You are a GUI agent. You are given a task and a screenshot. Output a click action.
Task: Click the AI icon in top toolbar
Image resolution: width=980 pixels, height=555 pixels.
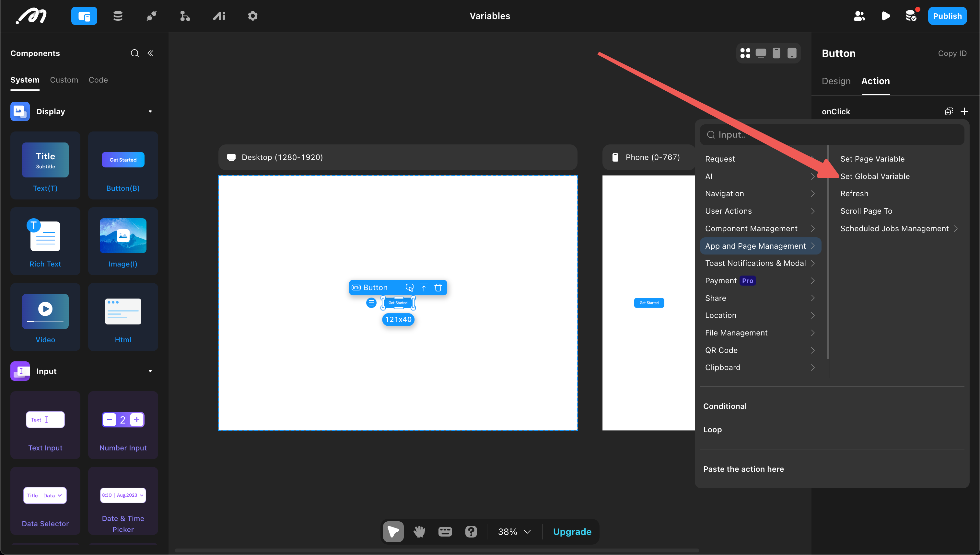[219, 16]
